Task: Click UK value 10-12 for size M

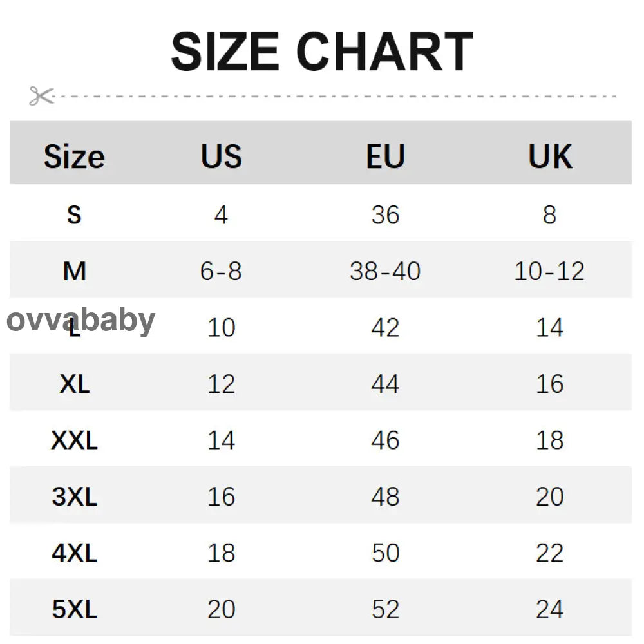Action: [x=549, y=271]
